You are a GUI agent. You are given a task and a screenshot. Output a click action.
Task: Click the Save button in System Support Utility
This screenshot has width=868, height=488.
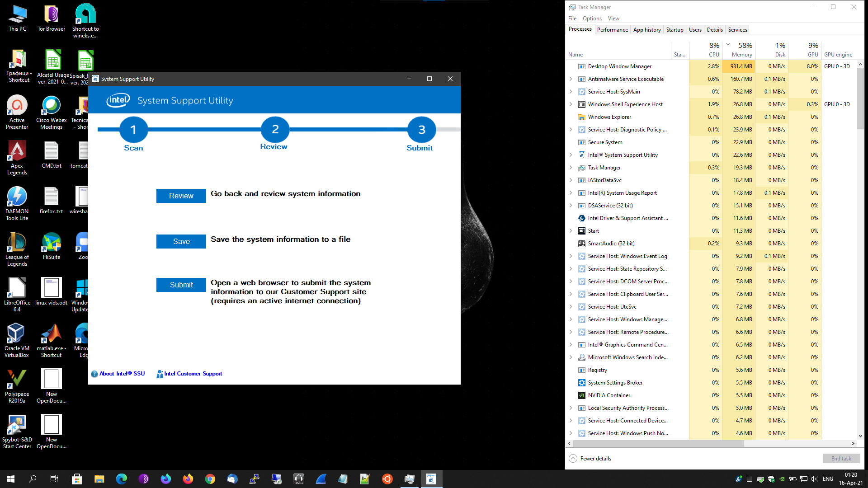coord(181,241)
